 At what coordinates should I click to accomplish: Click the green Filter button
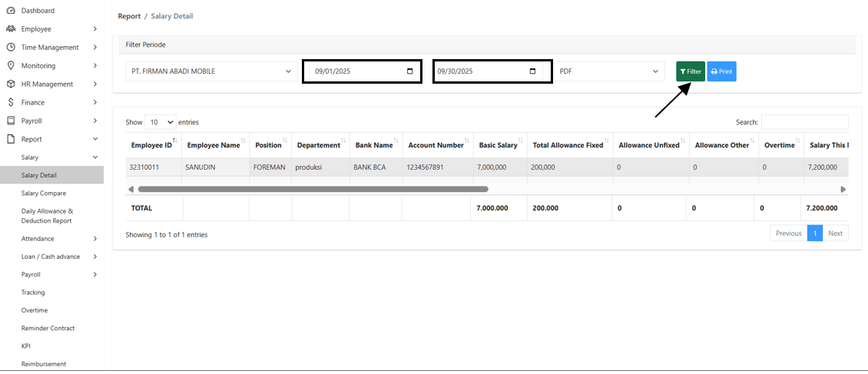(691, 71)
